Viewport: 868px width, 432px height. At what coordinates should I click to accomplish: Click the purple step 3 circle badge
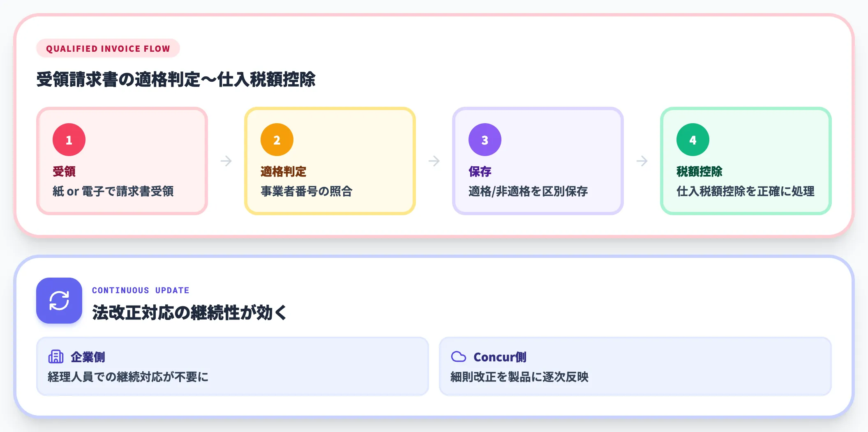(485, 140)
